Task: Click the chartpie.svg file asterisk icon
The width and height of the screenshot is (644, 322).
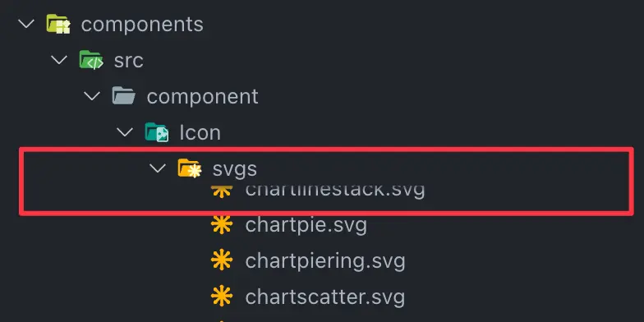Action: point(222,225)
